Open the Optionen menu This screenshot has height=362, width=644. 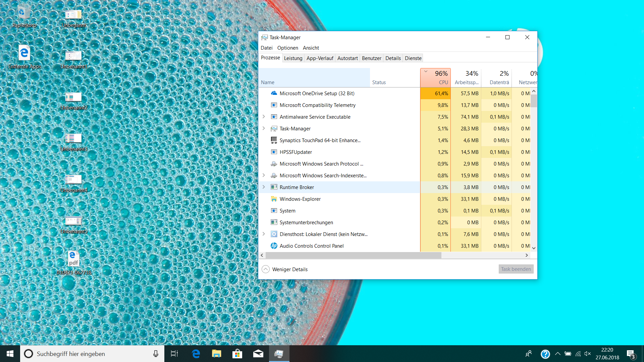pos(287,48)
